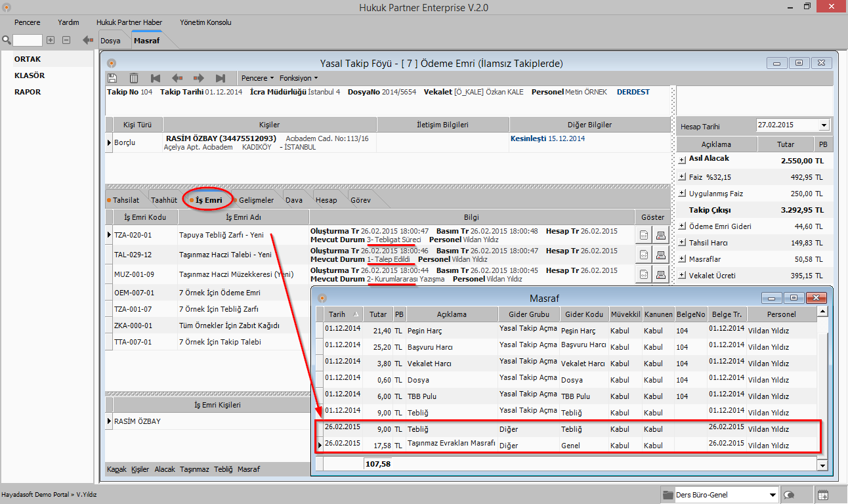Click the application logo icon in title bar
The height and width of the screenshot is (504, 848).
point(7,7)
